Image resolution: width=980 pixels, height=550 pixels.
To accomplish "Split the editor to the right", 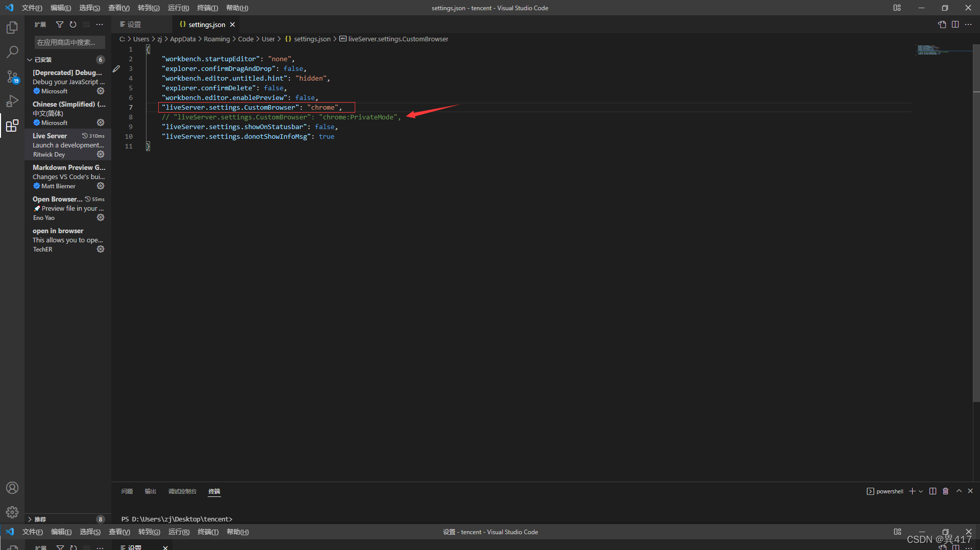I will pos(955,24).
